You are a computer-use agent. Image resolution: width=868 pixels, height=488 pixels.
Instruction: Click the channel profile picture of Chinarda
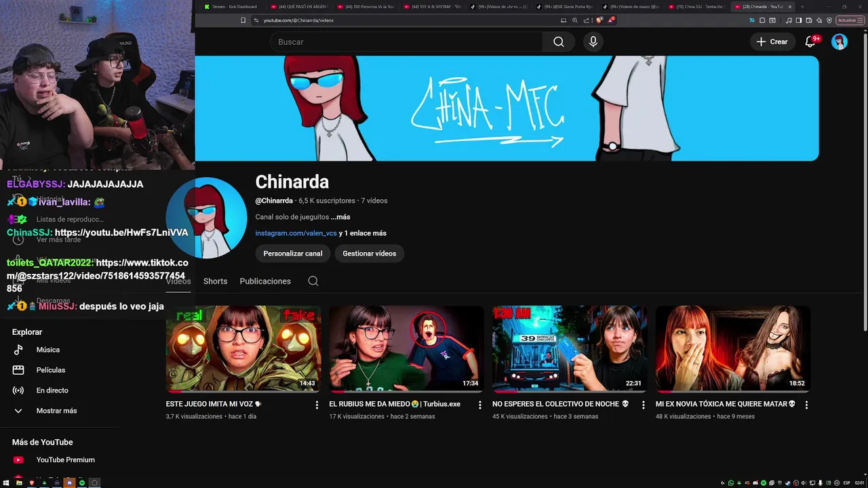pos(206,218)
